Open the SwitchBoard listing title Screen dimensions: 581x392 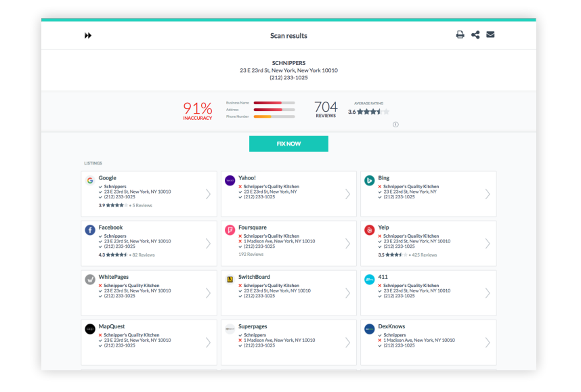[x=254, y=277]
